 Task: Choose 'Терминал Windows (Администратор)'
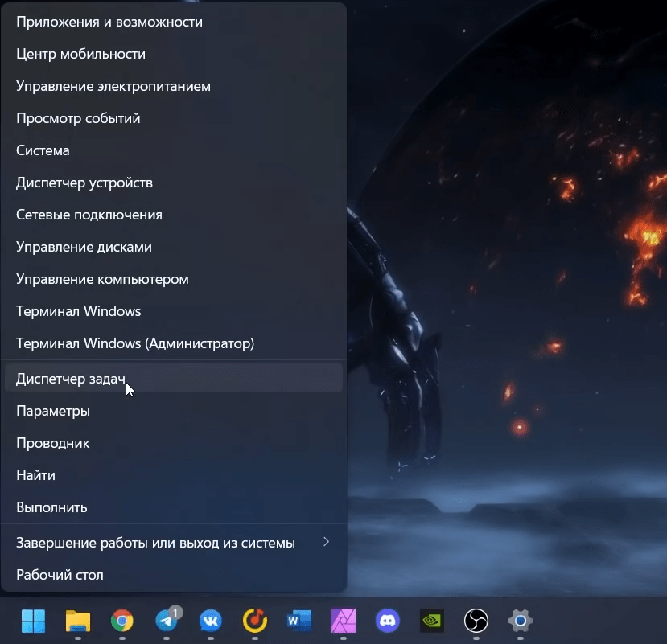[135, 343]
